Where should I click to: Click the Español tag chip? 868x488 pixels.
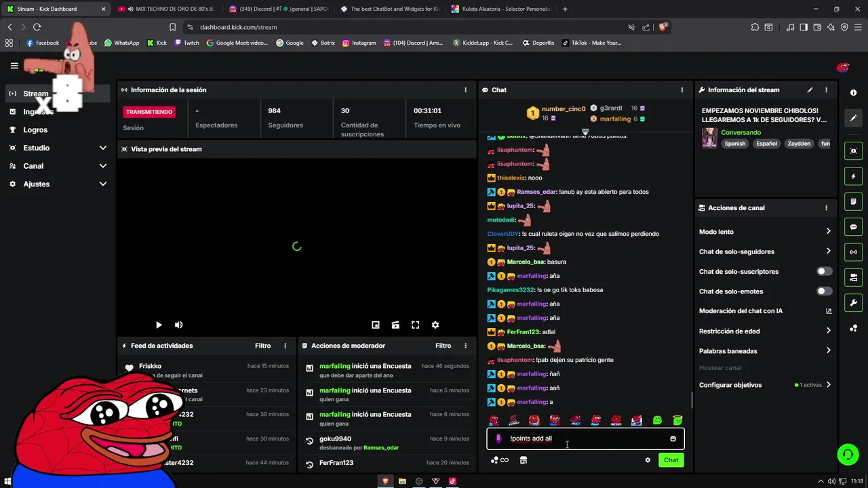pyautogui.click(x=766, y=144)
